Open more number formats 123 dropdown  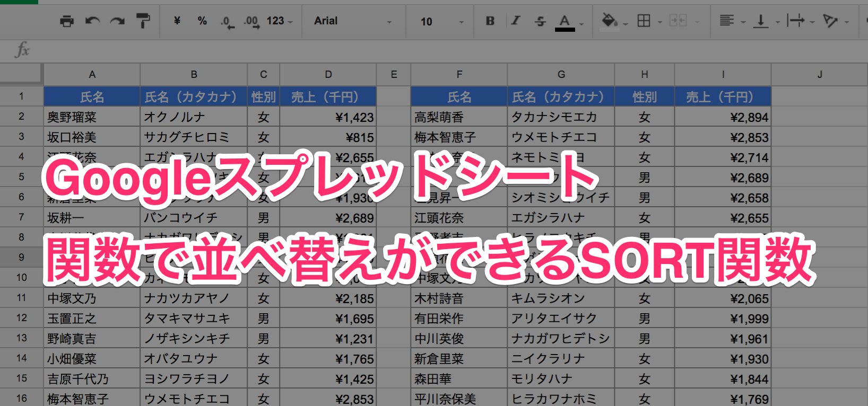coord(279,21)
